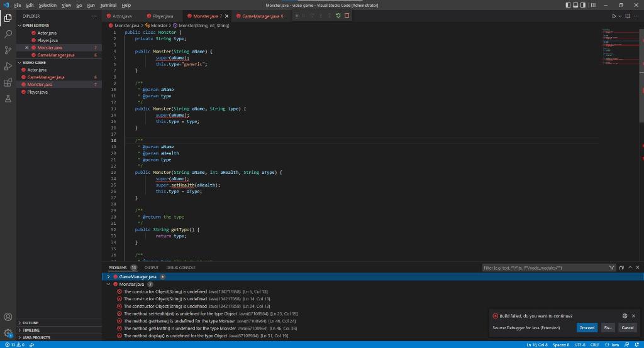Toggle the bottom Panel visibility
The height and width of the screenshot is (348, 644).
tap(575, 5)
